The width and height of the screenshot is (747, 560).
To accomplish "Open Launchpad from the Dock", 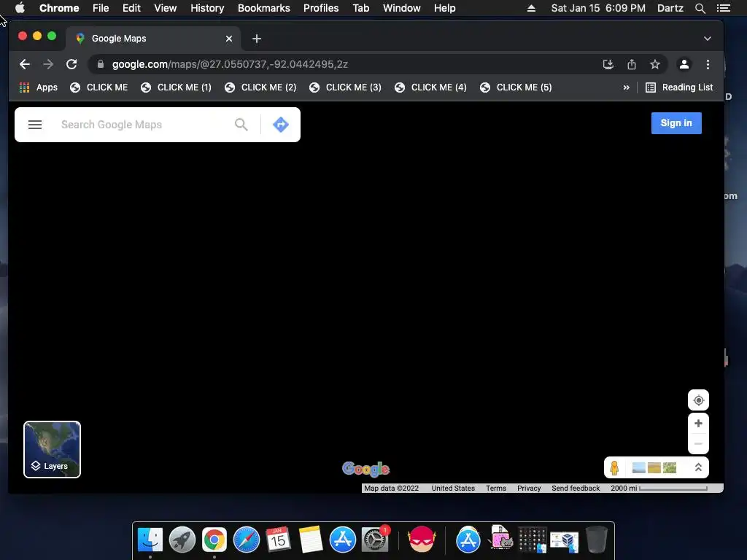I will coord(182,540).
